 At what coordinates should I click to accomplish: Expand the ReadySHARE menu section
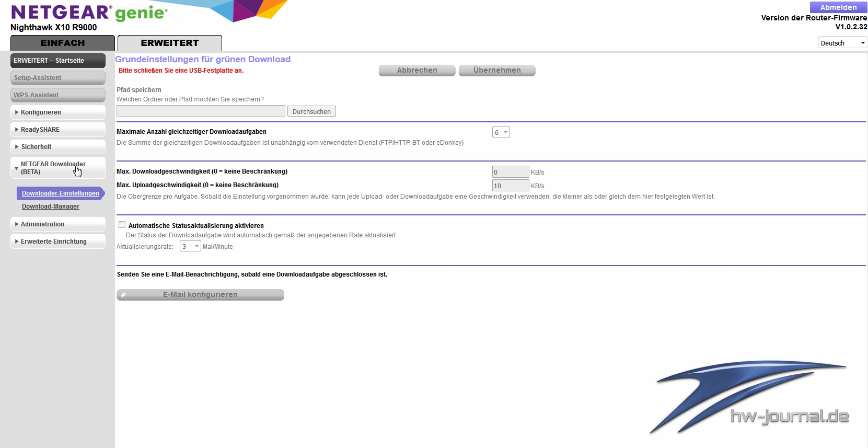(57, 130)
